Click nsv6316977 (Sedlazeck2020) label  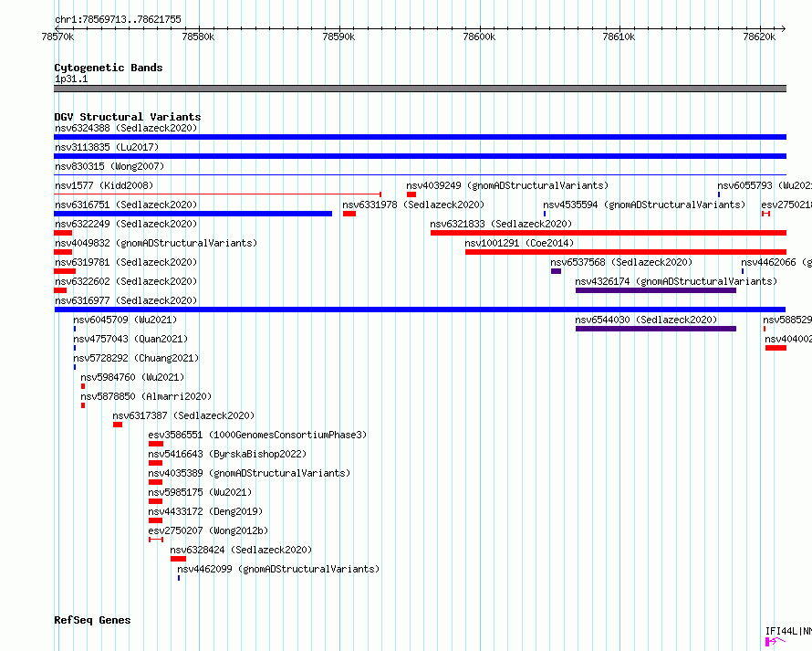(126, 300)
